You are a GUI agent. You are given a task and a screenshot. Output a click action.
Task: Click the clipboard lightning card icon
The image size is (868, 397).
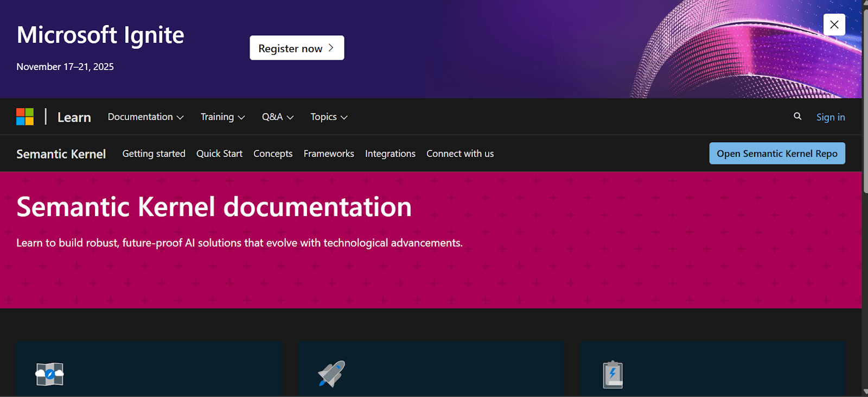click(x=613, y=374)
